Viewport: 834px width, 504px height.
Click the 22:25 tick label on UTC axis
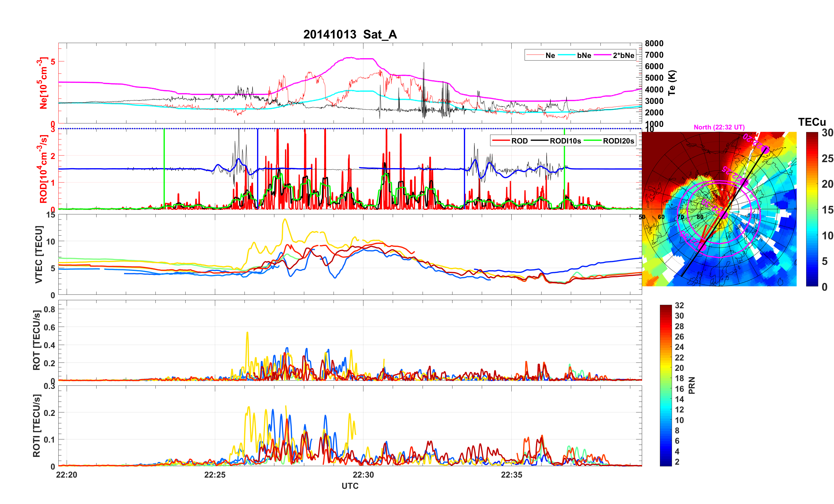pos(215,474)
